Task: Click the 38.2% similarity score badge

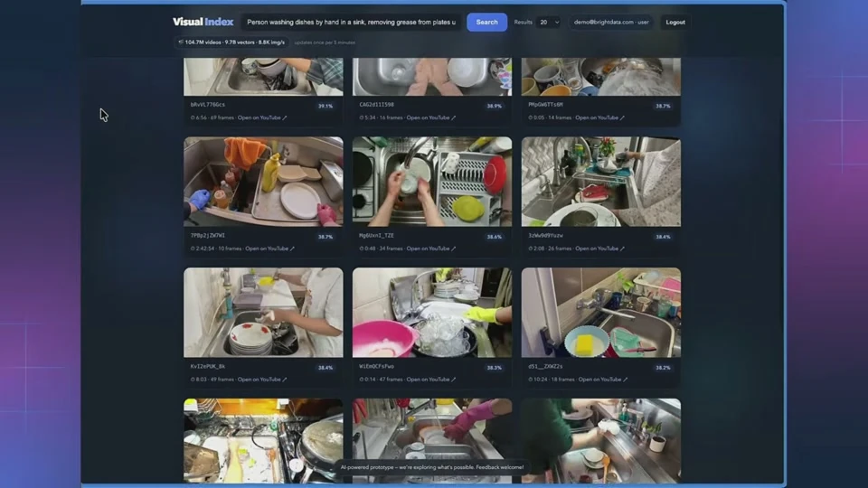Action: coord(663,368)
